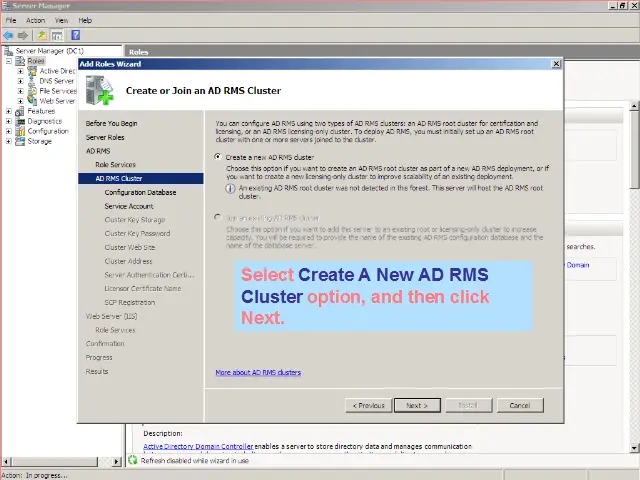
Task: Click the Features node icon
Action: click(20, 111)
